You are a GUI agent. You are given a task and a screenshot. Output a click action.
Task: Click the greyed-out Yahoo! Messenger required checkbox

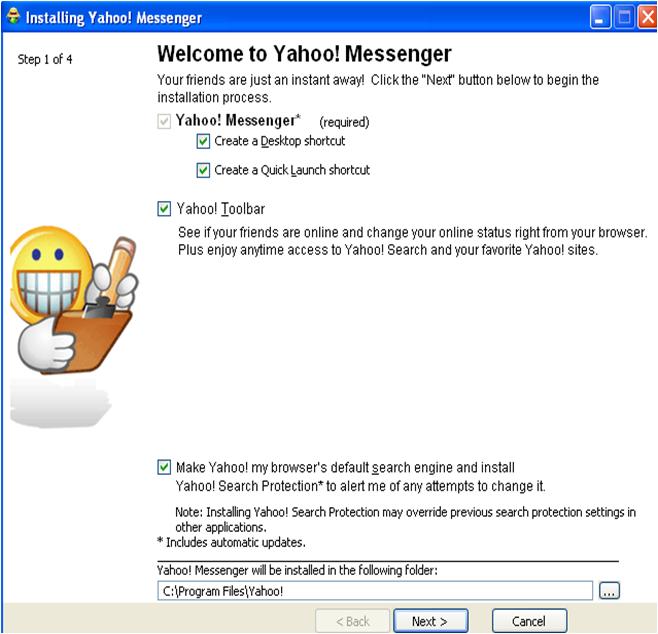coord(164,122)
